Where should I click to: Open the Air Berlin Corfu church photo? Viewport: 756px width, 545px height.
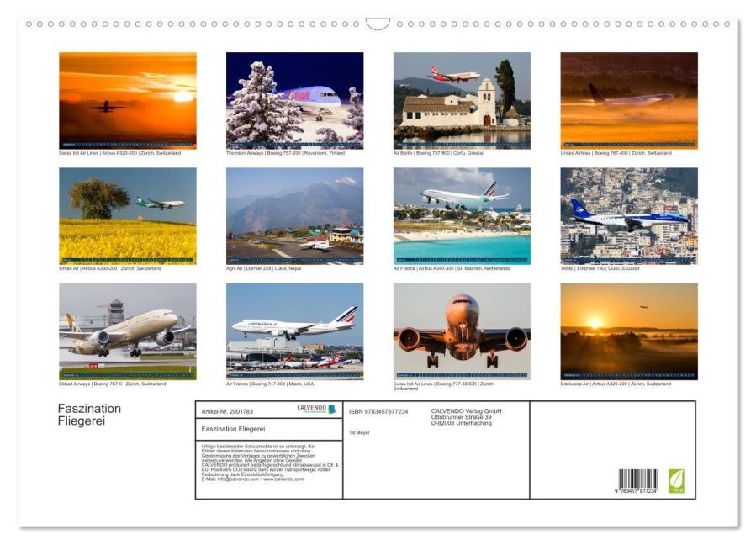point(462,100)
